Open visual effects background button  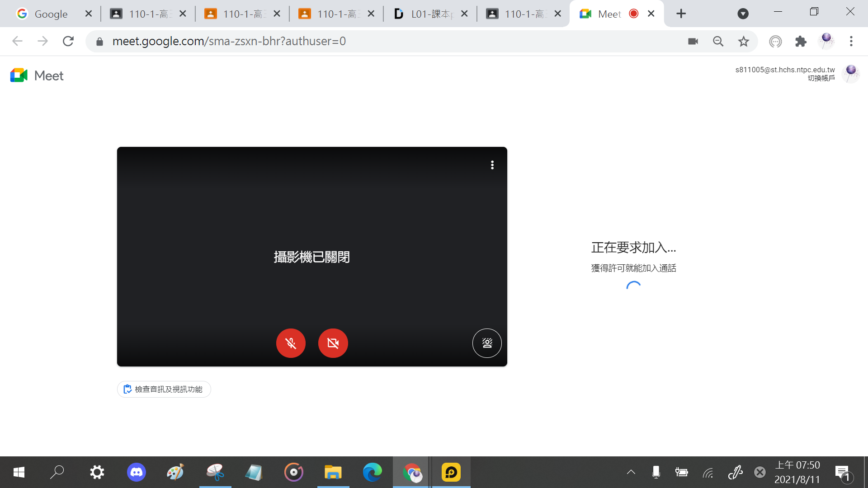point(487,343)
